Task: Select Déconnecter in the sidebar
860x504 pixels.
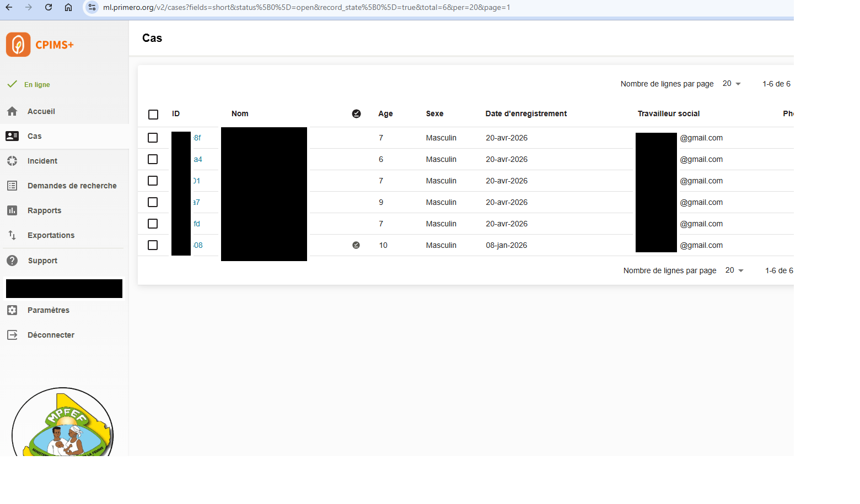Action: (51, 335)
